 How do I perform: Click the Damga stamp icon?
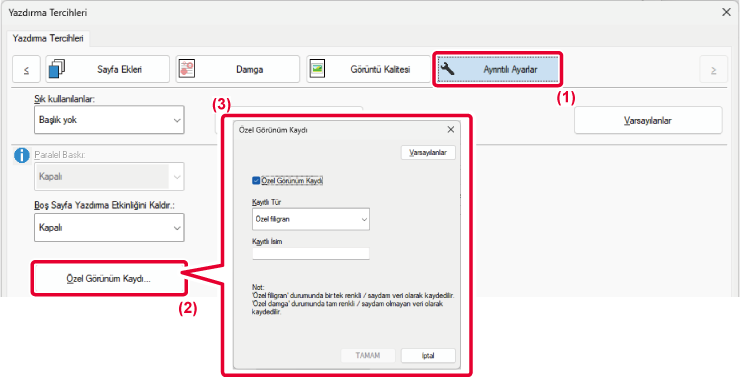[x=187, y=69]
